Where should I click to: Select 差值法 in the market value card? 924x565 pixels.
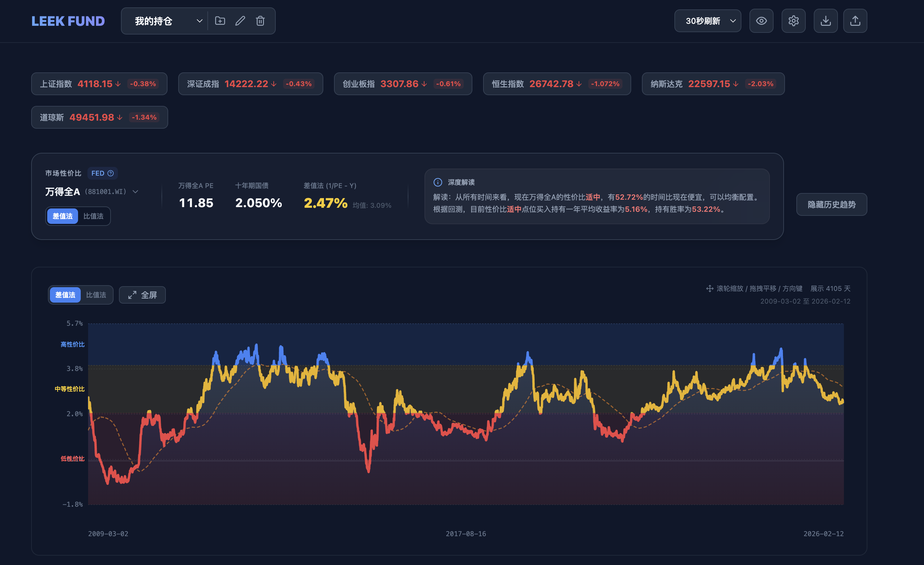63,216
